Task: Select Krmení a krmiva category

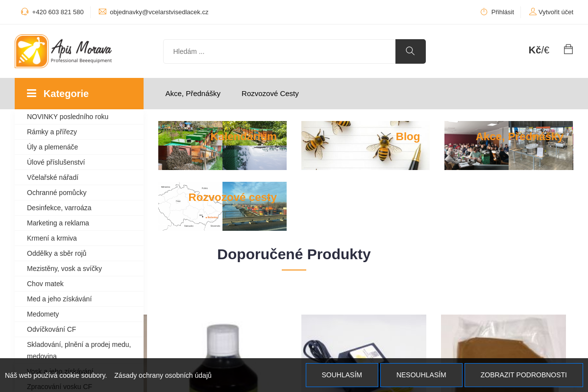Action: point(52,238)
